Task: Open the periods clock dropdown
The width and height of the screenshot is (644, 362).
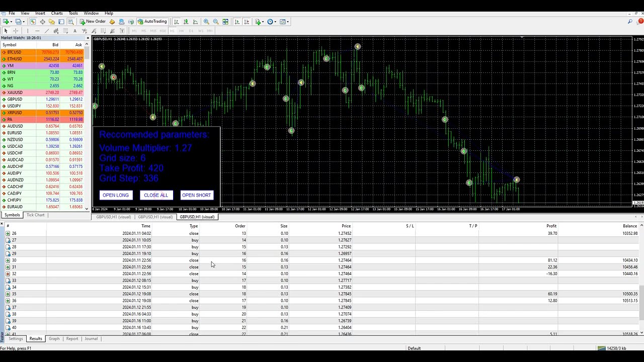Action: coord(272,22)
